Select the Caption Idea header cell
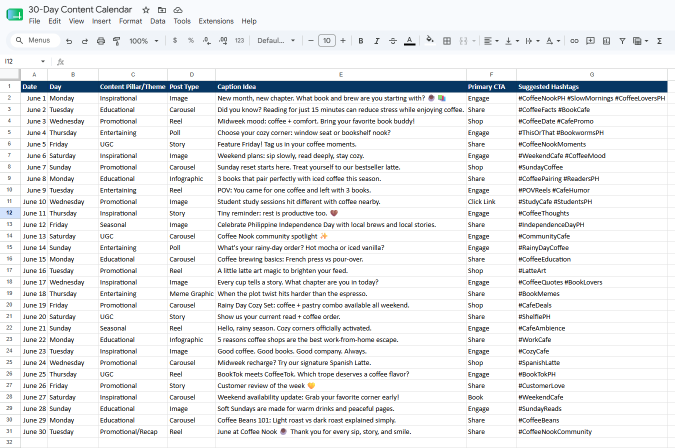 point(341,87)
